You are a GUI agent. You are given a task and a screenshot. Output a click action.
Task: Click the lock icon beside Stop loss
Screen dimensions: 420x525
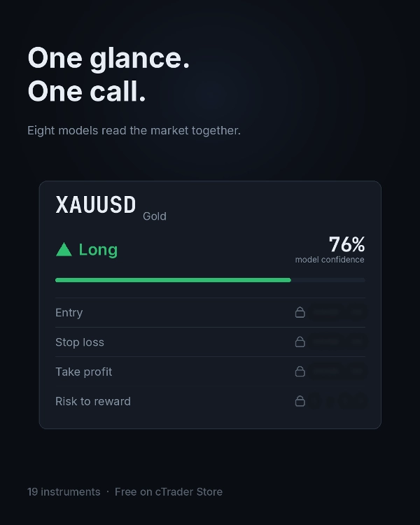300,342
